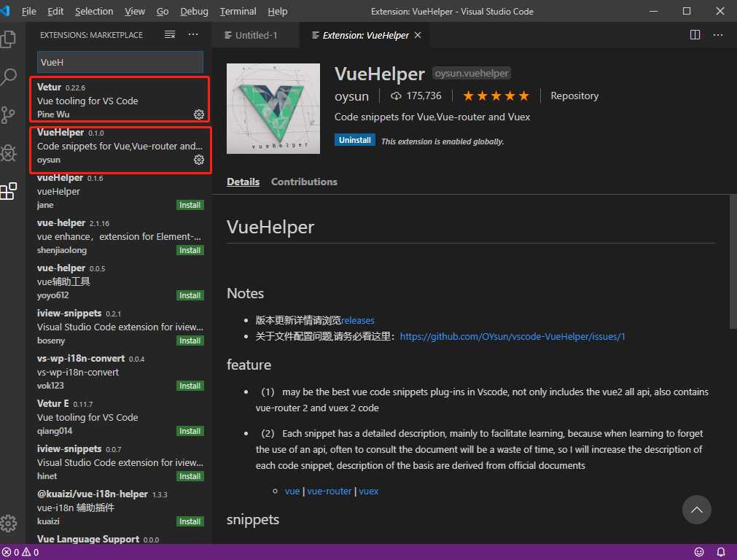Click the scroll-to-top arrow button
Viewport: 737px width, 560px height.
[x=697, y=510]
